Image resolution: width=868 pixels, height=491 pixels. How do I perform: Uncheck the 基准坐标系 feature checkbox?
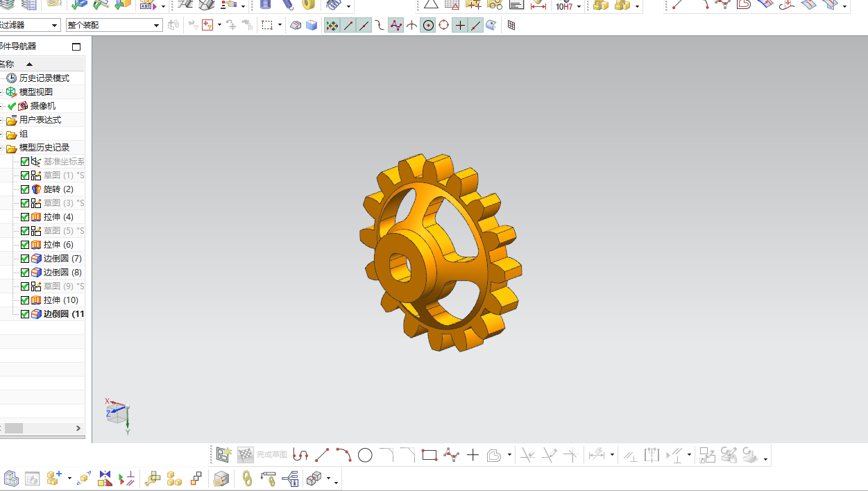pos(25,162)
